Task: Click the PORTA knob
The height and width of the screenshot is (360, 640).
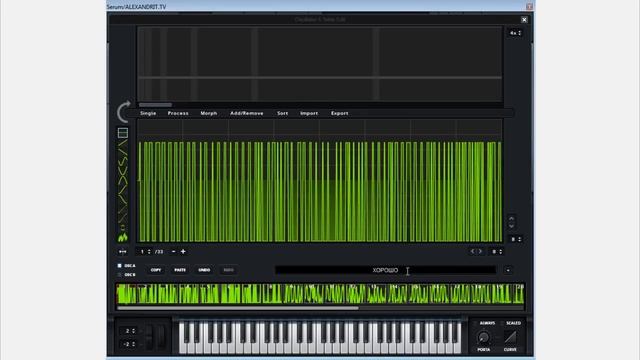Action: point(484,338)
